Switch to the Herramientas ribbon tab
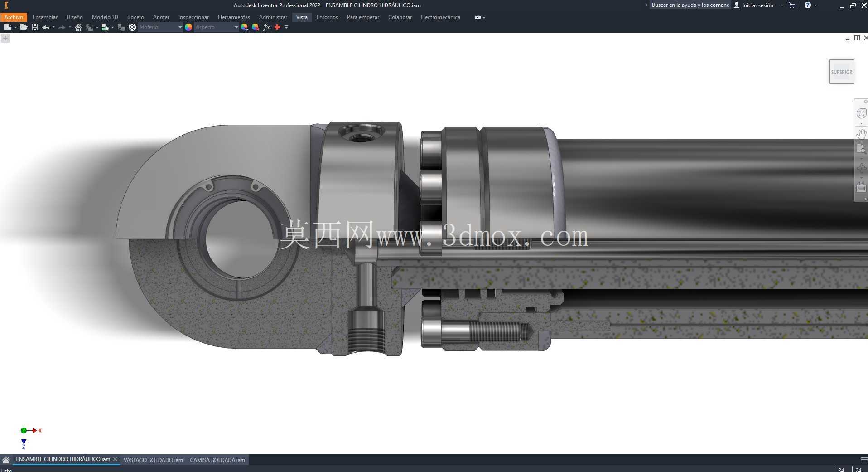This screenshot has width=868, height=472. point(234,17)
